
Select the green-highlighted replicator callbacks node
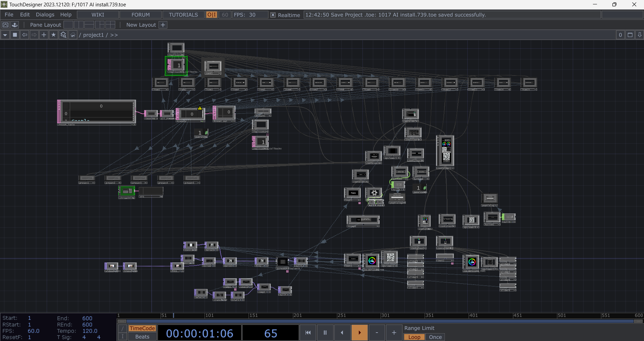(x=176, y=65)
